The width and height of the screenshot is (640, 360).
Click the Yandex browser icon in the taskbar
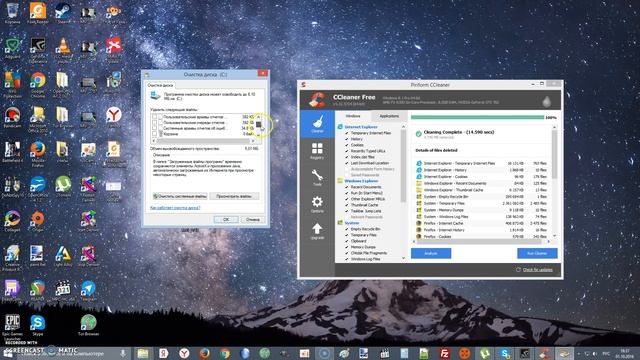184,353
